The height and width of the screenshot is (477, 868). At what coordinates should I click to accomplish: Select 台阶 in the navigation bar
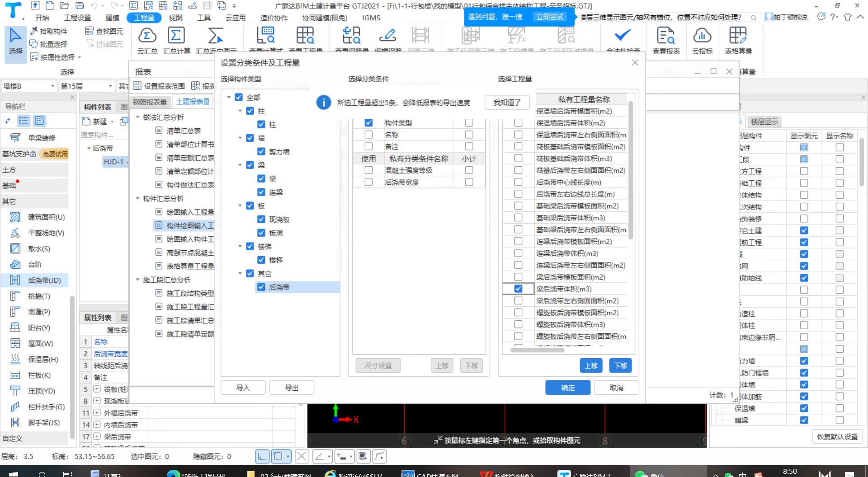27,265
